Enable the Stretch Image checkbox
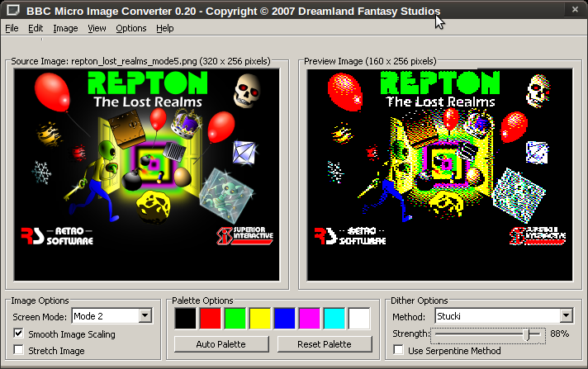This screenshot has height=369, width=588. click(x=18, y=350)
